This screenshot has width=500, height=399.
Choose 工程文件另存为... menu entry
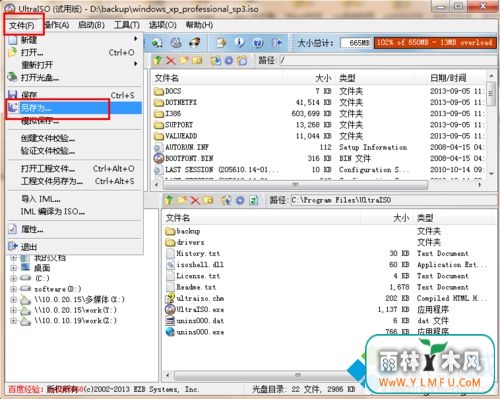pos(74,181)
